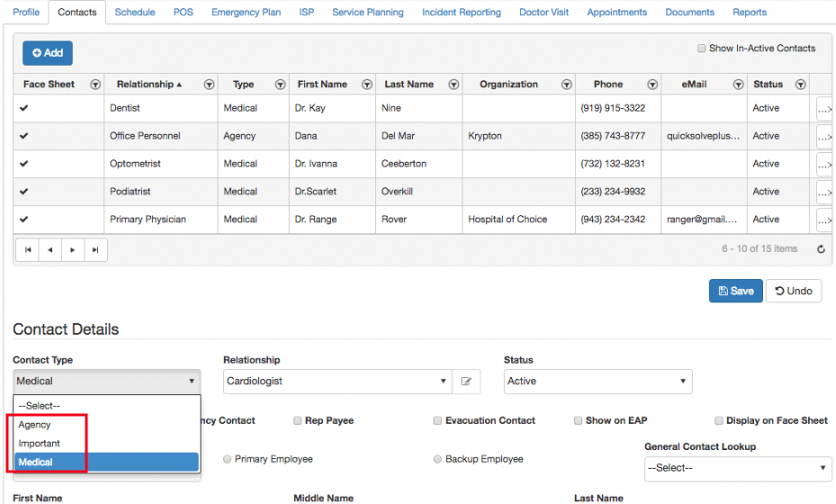Open row options for Office Personnel contact
Viewport: 836px width, 504px height.
pos(824,137)
